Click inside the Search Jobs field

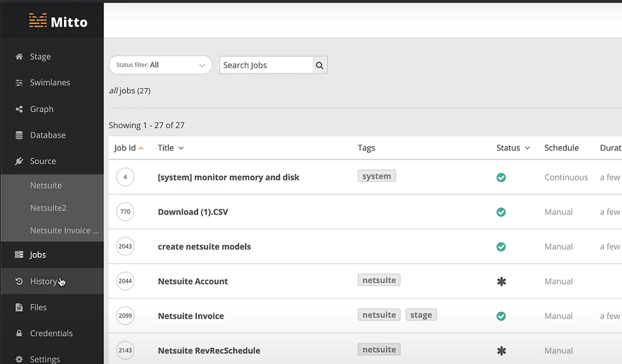(x=264, y=65)
